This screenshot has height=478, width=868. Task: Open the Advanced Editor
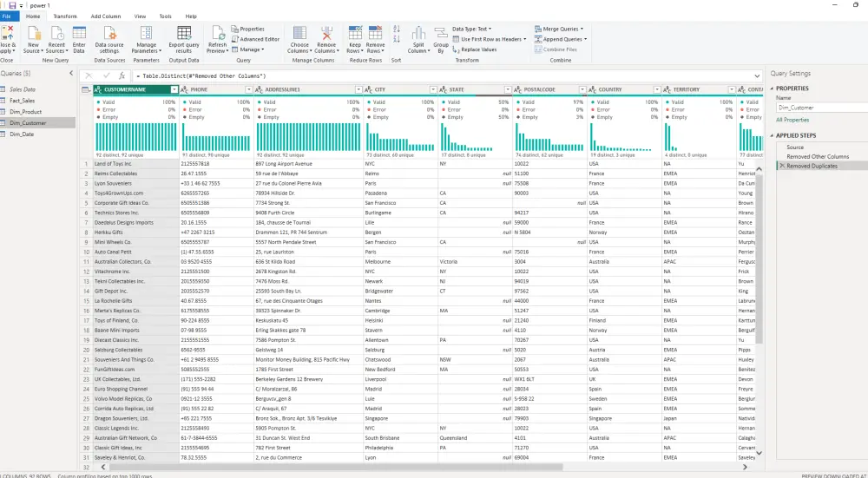(255, 39)
